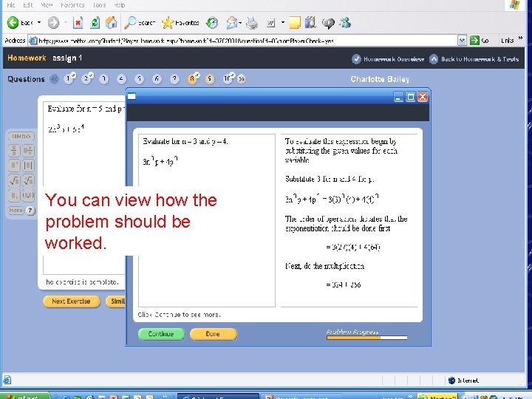Screen dimensions: 532x399
Task: Jump to question 9
Action: pyautogui.click(x=210, y=79)
